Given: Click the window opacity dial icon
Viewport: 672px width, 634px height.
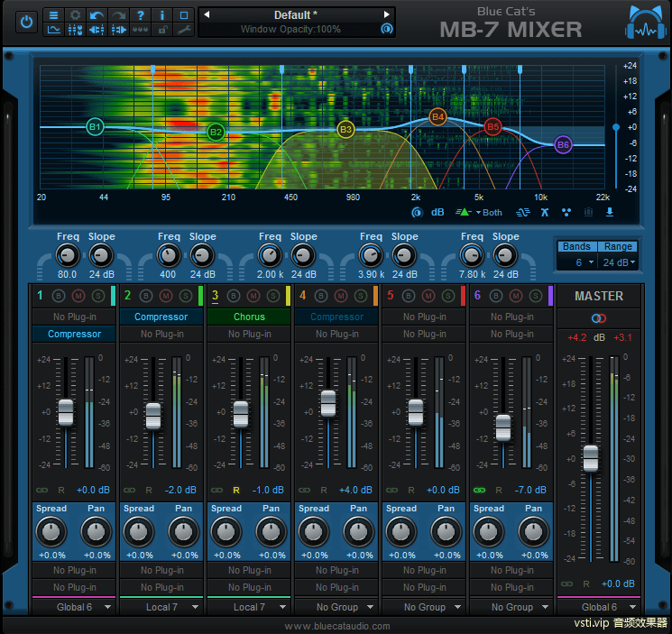Looking at the screenshot, I should coord(387,29).
